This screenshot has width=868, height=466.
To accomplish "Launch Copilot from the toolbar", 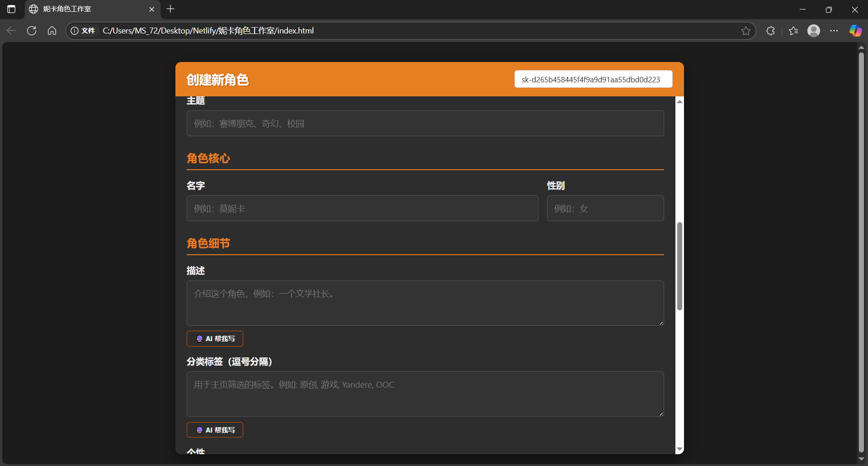I will coord(855,31).
